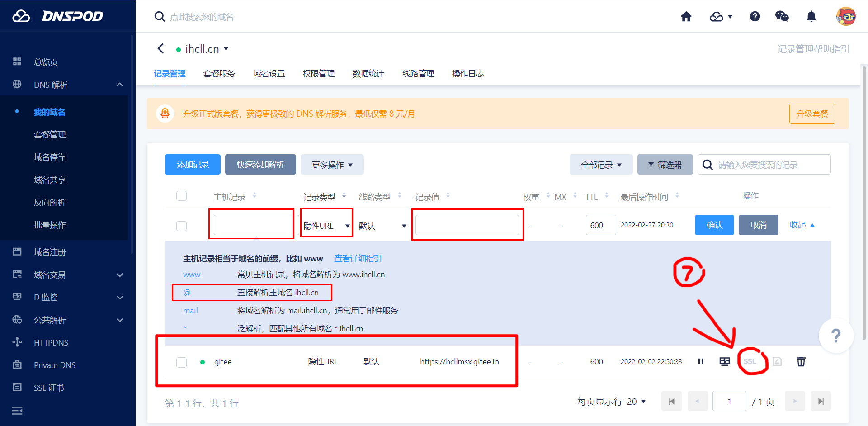The width and height of the screenshot is (868, 426).
Task: Check the checkbox of the new record row
Action: [181, 226]
